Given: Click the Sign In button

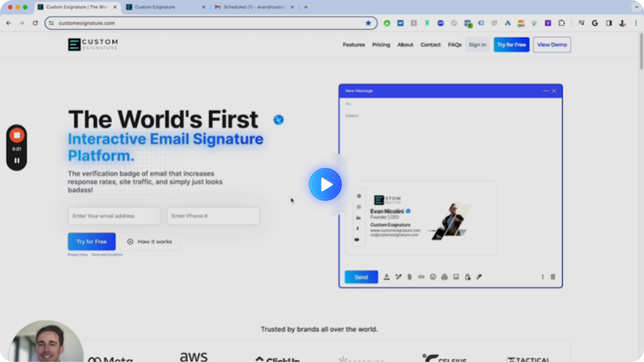Looking at the screenshot, I should pyautogui.click(x=477, y=45).
